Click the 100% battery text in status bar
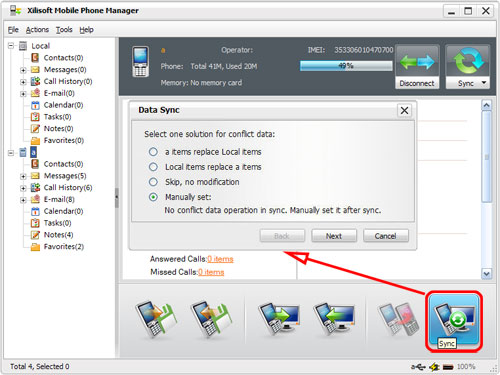500x375 pixels. [x=466, y=367]
